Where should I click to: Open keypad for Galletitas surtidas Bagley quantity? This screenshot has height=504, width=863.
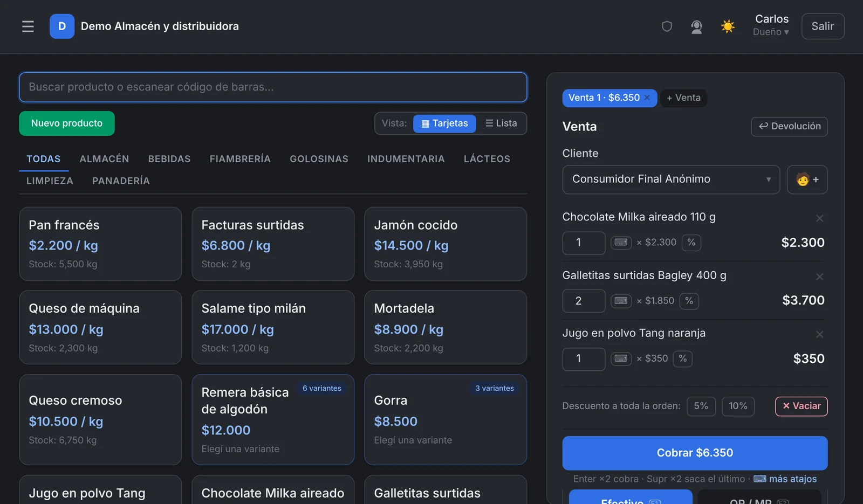621,301
